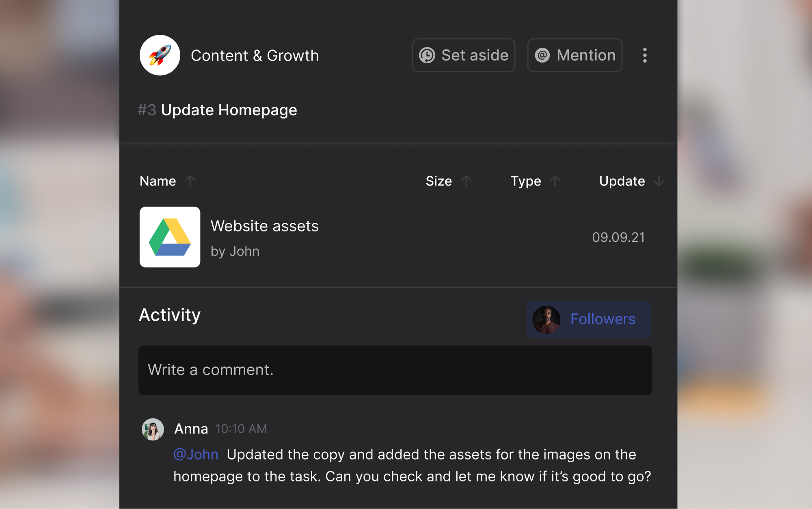Click the rocket icon for Content & Growth
The image size is (812, 509).
tap(160, 55)
